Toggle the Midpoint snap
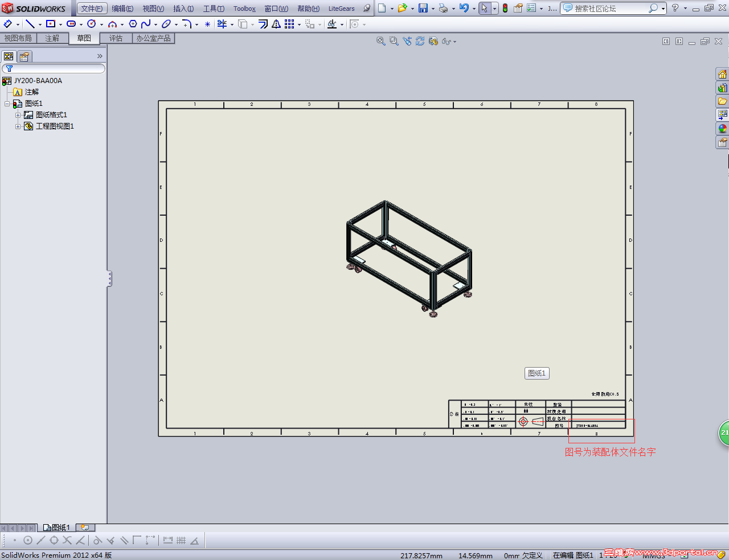The width and height of the screenshot is (729, 560). tap(40, 541)
